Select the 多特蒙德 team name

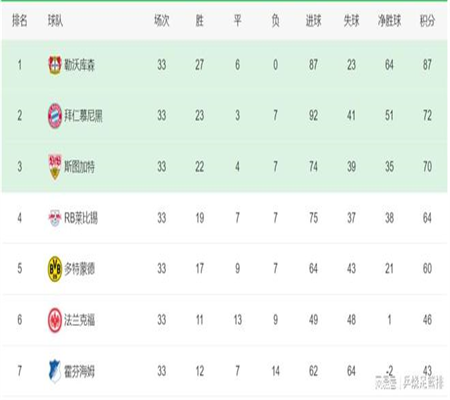click(x=79, y=269)
